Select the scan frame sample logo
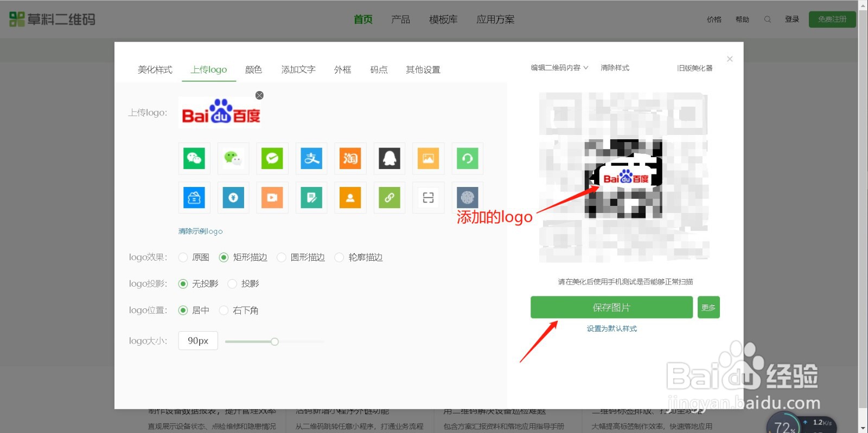The width and height of the screenshot is (868, 433). pyautogui.click(x=429, y=198)
